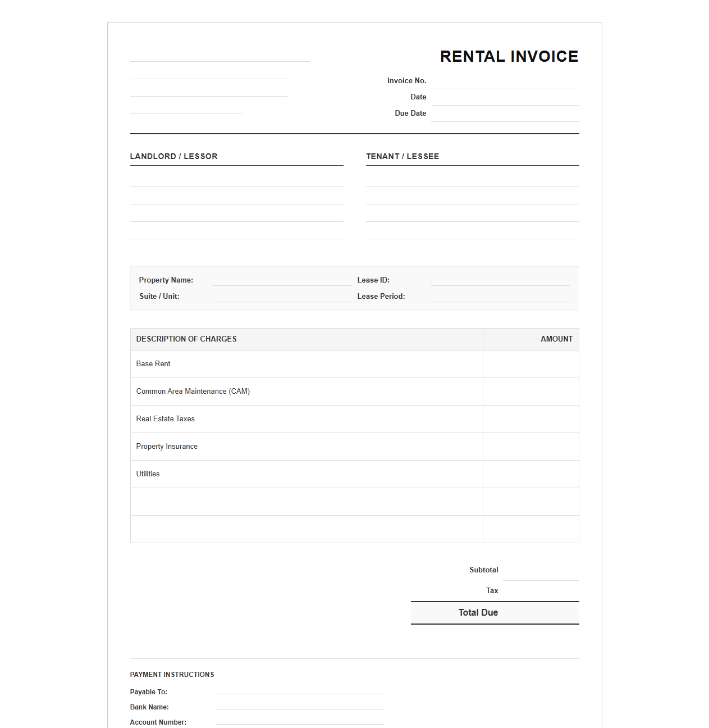Image resolution: width=709 pixels, height=728 pixels.
Task: Select the Property Insurance row label
Action: (167, 447)
